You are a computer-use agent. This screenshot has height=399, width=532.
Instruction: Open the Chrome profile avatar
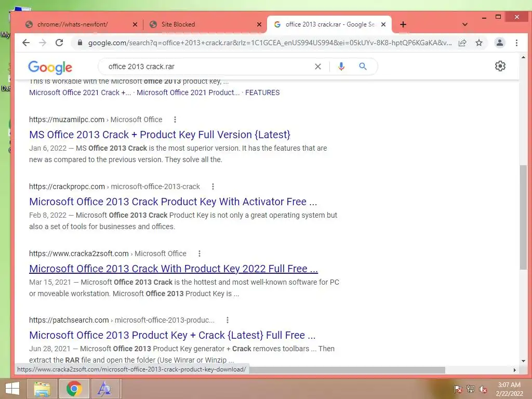point(500,43)
